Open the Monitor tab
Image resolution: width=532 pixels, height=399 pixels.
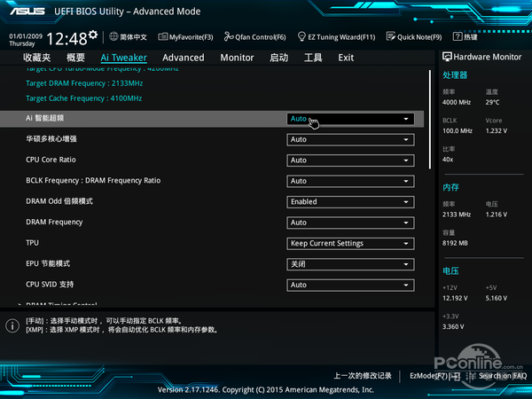237,58
